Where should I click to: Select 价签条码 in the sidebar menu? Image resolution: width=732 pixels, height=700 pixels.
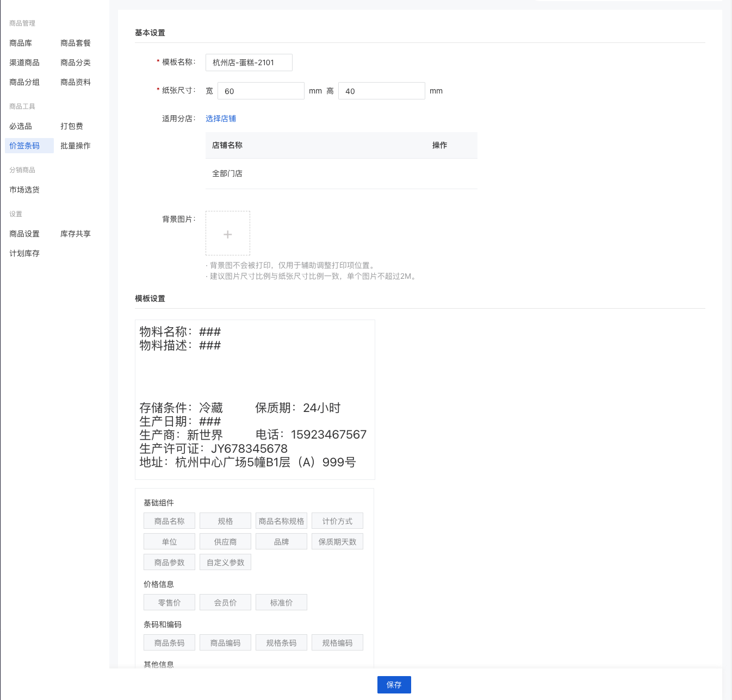[24, 146]
